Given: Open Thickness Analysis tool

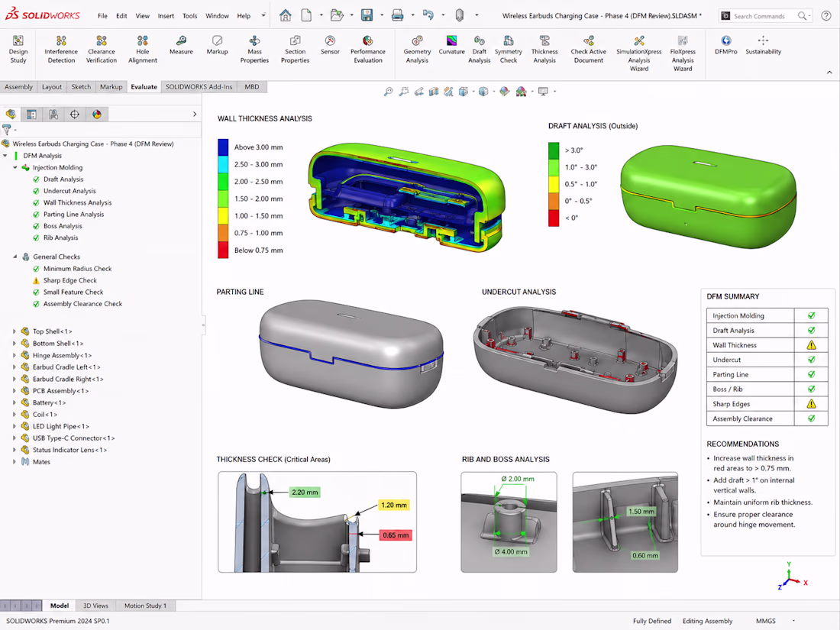Looking at the screenshot, I should pos(544,50).
